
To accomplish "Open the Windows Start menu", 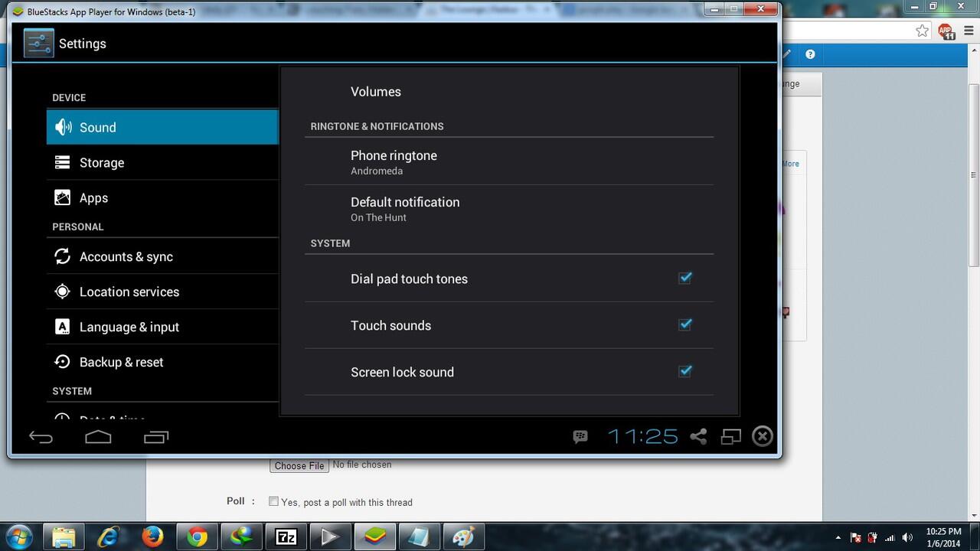I will (x=18, y=536).
